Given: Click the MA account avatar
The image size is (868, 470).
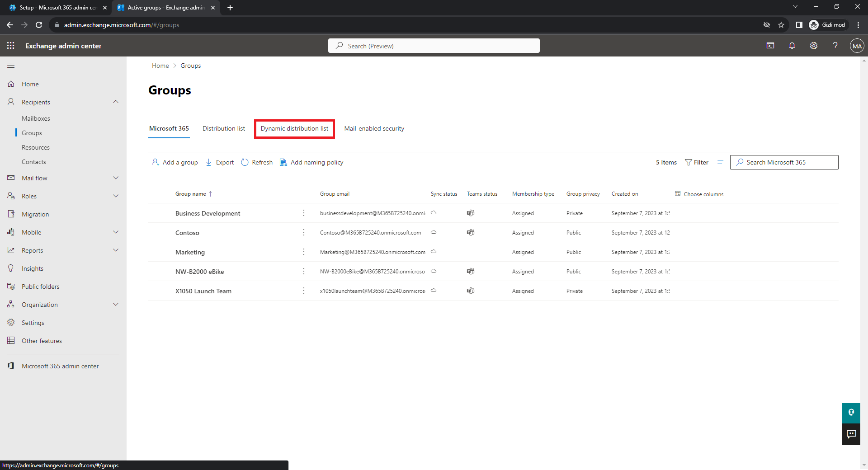Looking at the screenshot, I should click(857, 46).
